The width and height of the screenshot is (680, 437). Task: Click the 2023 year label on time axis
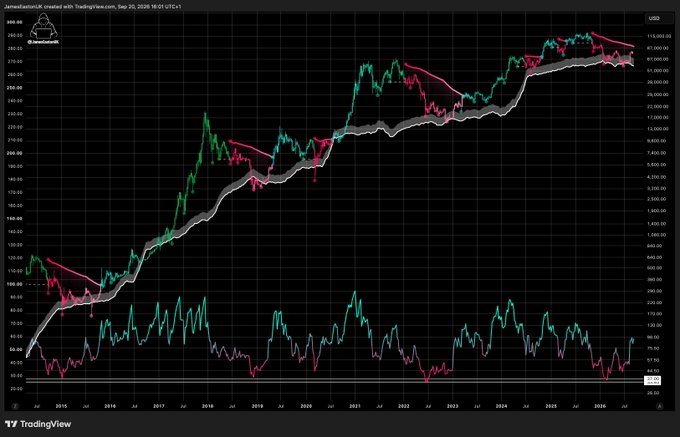point(453,406)
